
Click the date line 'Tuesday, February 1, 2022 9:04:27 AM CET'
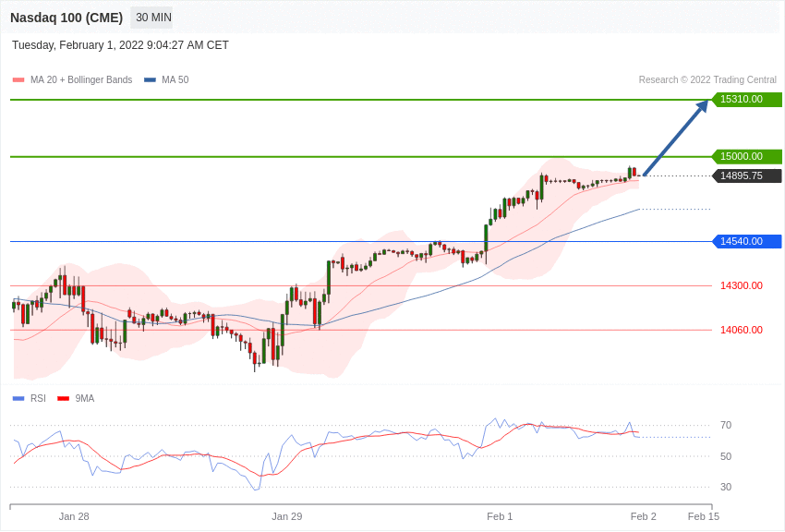pyautogui.click(x=120, y=45)
